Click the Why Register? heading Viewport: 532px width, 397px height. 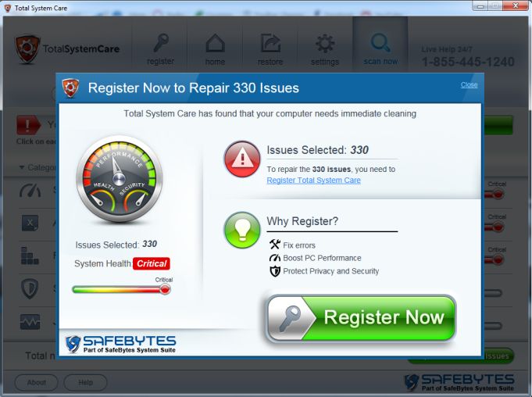[302, 221]
